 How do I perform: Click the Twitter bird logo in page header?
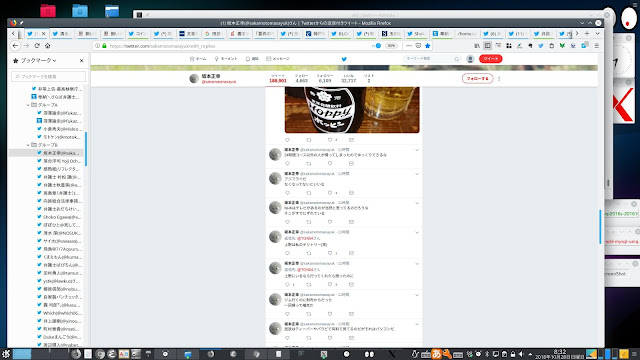tap(344, 59)
